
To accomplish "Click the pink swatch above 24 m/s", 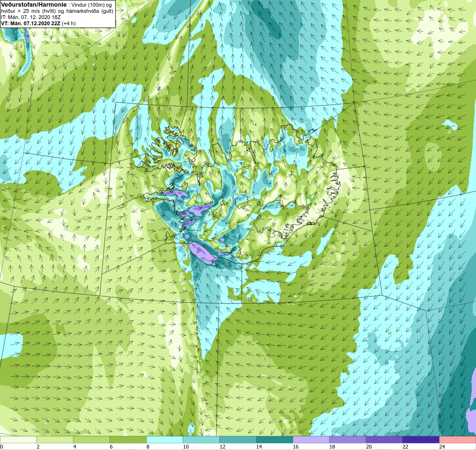I will [x=458, y=440].
